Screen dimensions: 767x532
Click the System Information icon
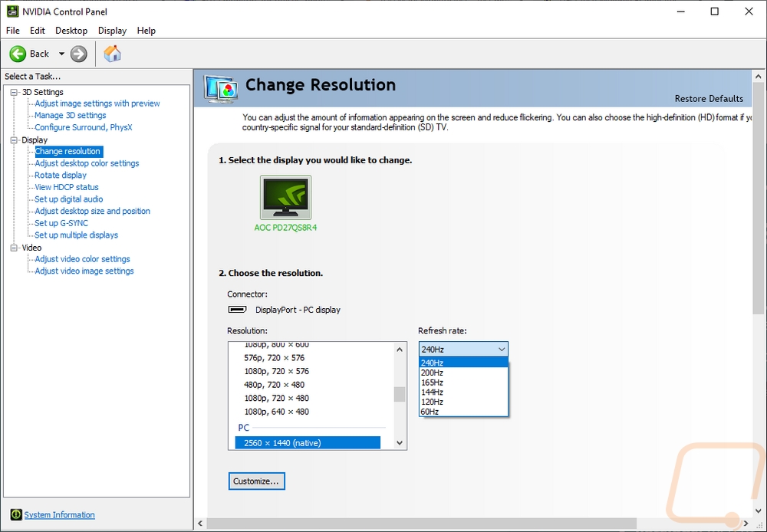16,514
